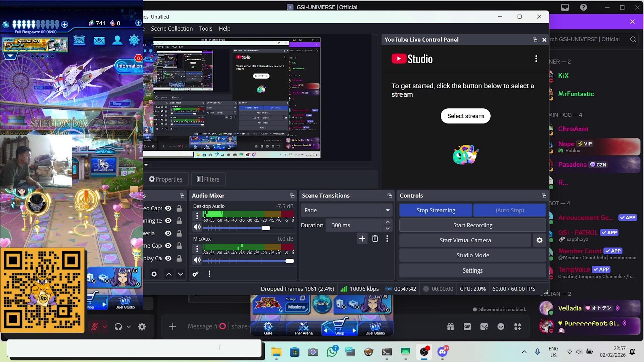644x362 pixels.
Task: Hide the 'veria' source with eye icon
Action: tap(168, 233)
